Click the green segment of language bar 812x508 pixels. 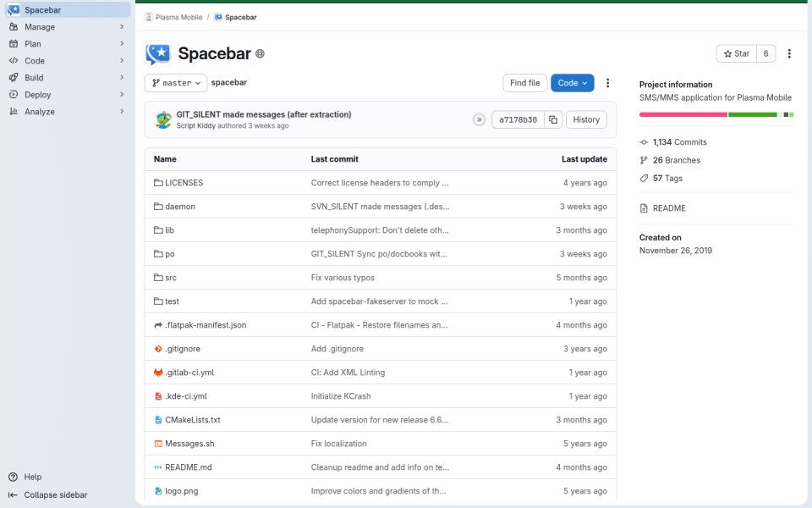(x=753, y=114)
